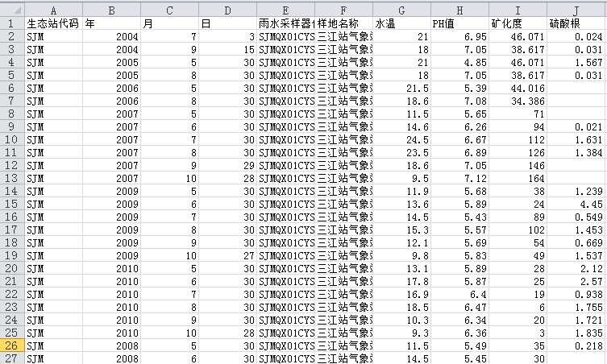Click sulfate value 1.239 in row 14
607x364 pixels.
pyautogui.click(x=577, y=192)
